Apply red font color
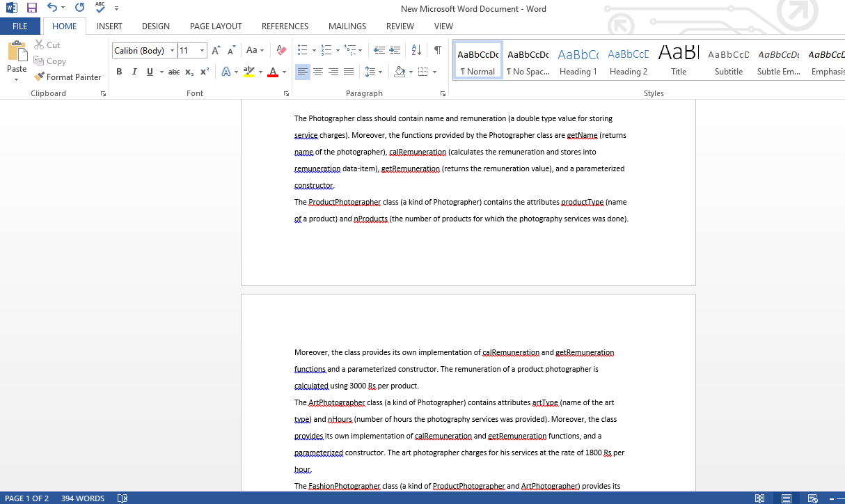 273,72
